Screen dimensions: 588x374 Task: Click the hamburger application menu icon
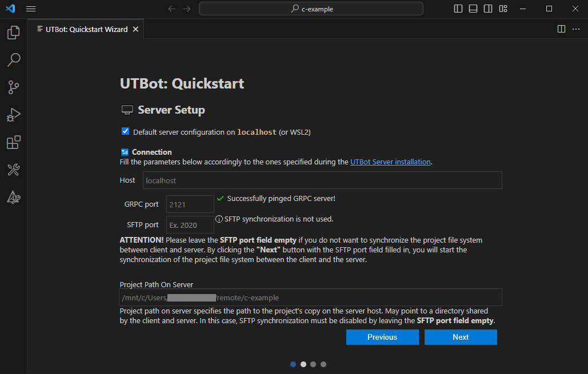click(31, 9)
